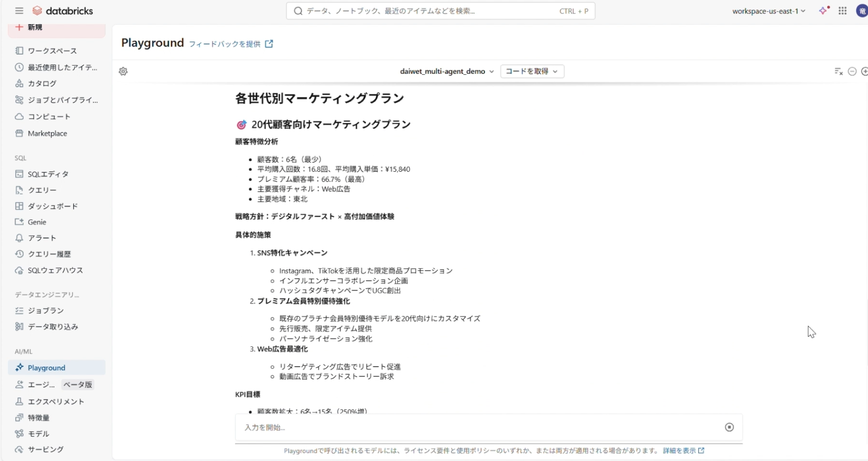Click the SQLウェアハウス icon
Screen dimensions: 868x461
(19, 270)
